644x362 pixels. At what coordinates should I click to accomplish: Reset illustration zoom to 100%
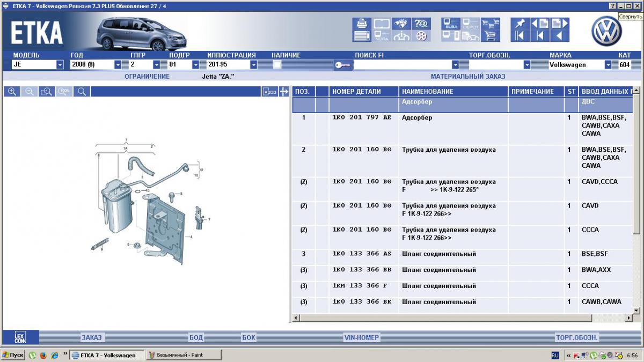click(x=64, y=92)
